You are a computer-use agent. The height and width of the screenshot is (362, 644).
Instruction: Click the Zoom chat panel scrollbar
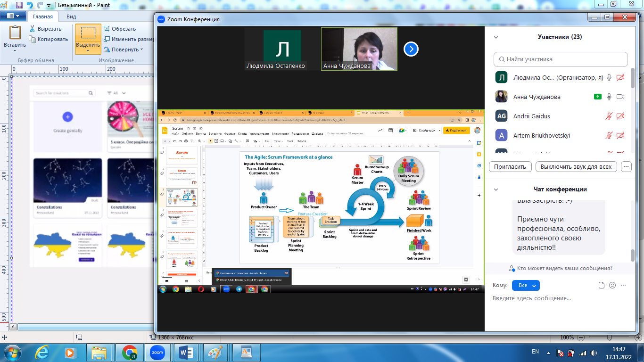tap(633, 255)
